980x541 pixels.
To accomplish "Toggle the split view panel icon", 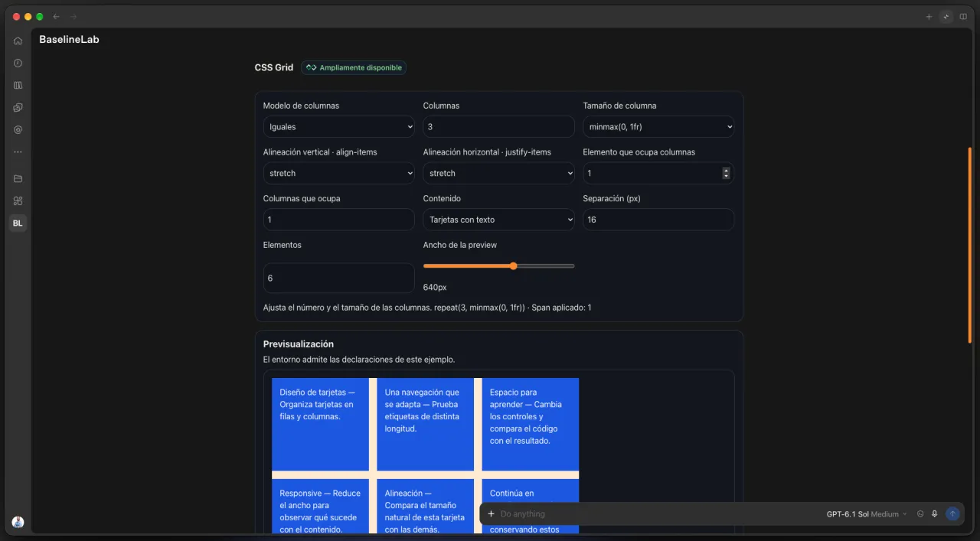I will click(963, 16).
